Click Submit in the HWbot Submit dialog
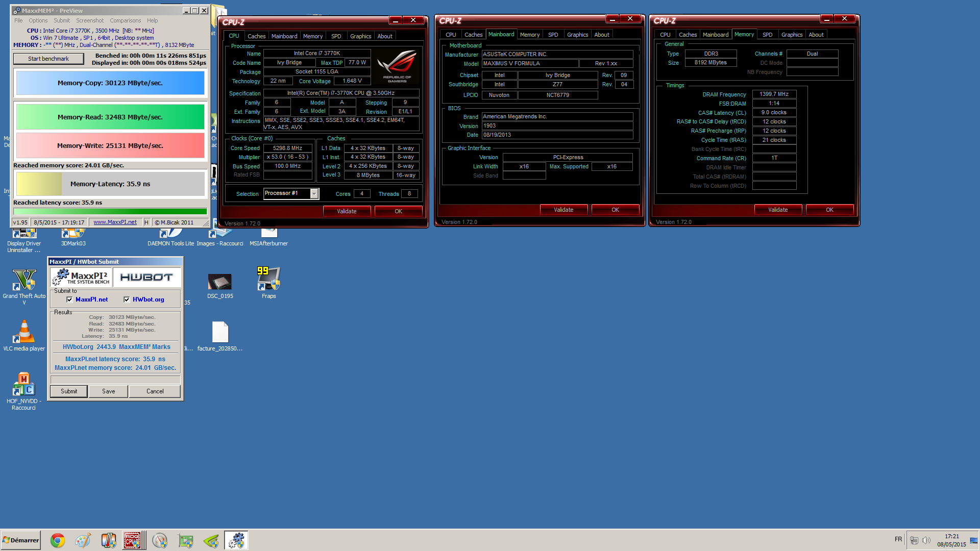The image size is (980, 551). coord(69,391)
